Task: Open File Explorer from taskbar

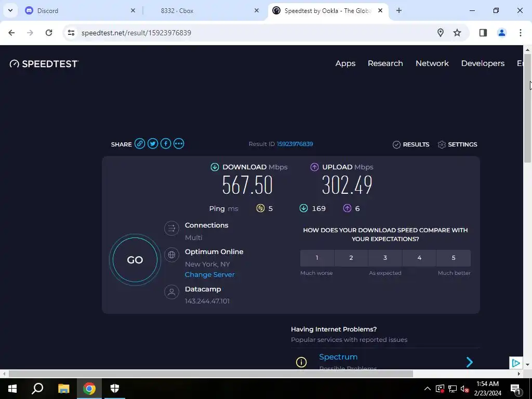Action: click(x=63, y=389)
